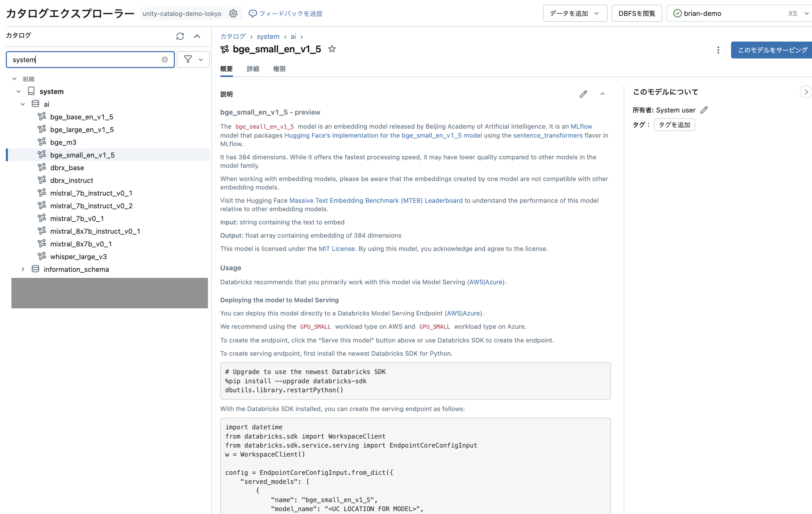Viewport: 812px width, 514px height.
Task: Open the brian-demo warehouse selector
Action: 739,13
